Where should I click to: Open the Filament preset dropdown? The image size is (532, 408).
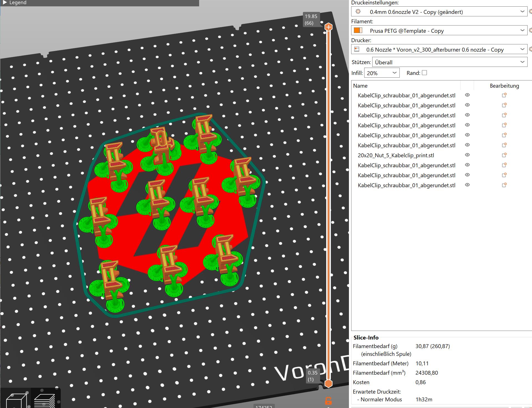pyautogui.click(x=439, y=31)
